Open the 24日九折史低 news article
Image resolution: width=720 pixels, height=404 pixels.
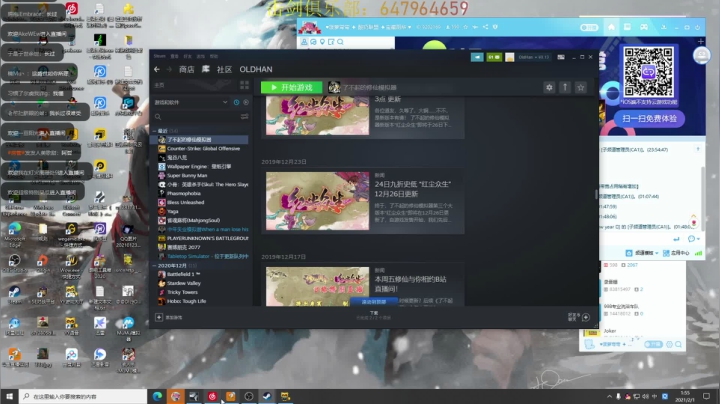tap(363, 201)
